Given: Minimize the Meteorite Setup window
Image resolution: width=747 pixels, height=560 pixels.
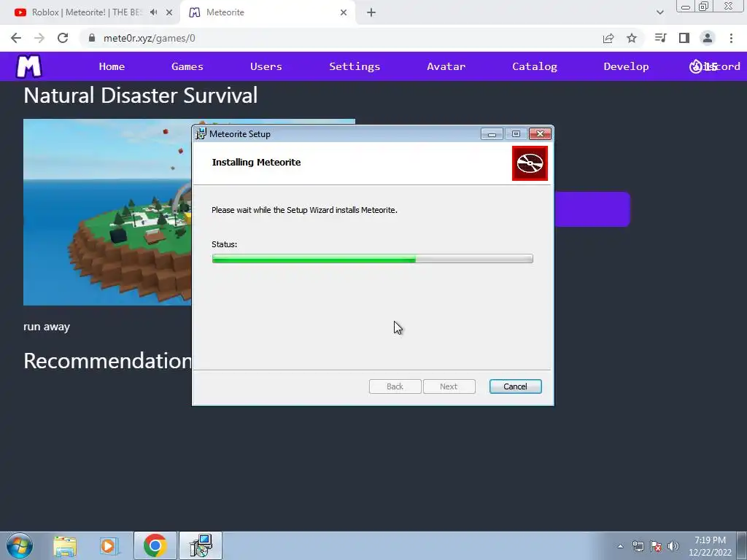Looking at the screenshot, I should tap(492, 134).
